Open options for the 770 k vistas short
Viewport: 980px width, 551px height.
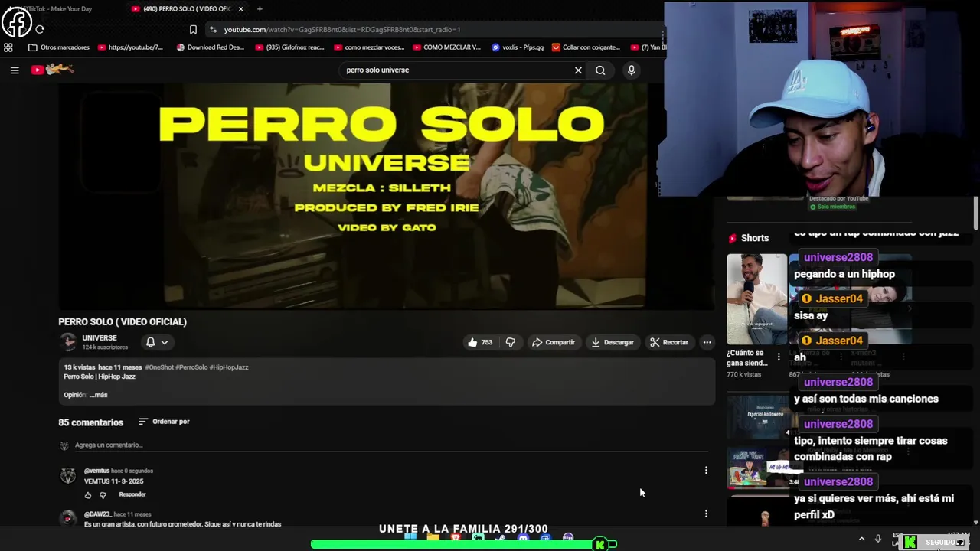pyautogui.click(x=779, y=357)
